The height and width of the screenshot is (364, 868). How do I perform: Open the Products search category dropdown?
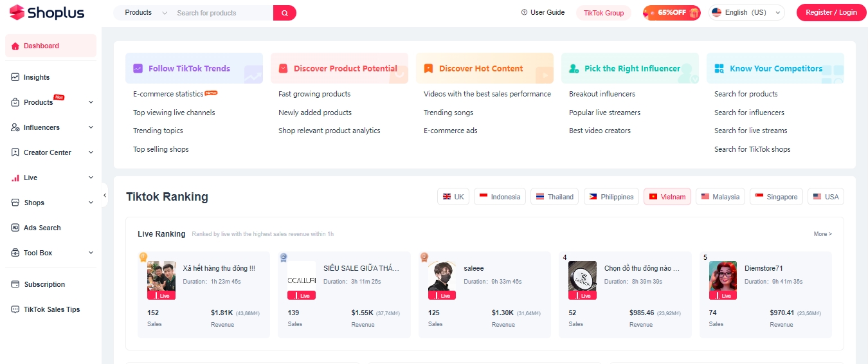click(145, 13)
